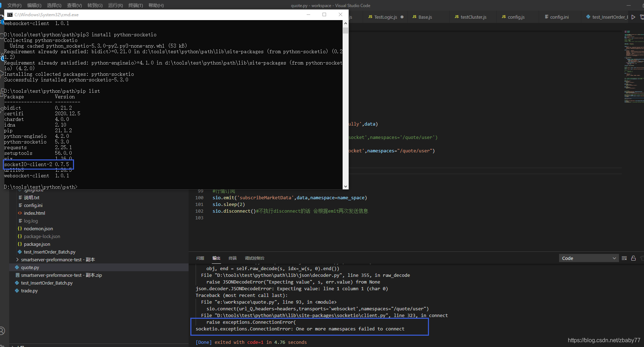Viewport: 644px width, 347px height.
Task: Minimize the cmd.exe window
Action: (x=308, y=14)
